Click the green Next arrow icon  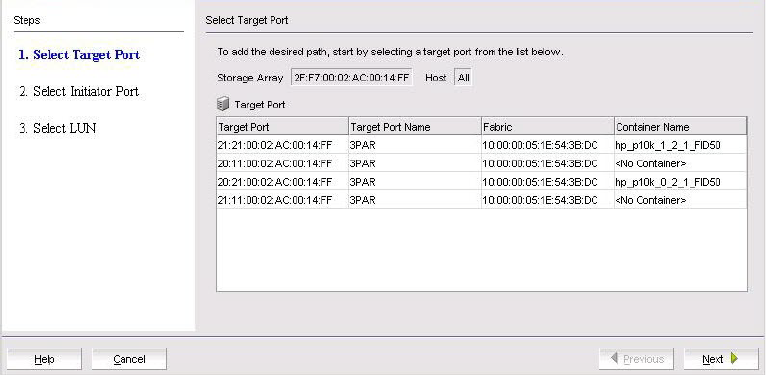coord(735,359)
